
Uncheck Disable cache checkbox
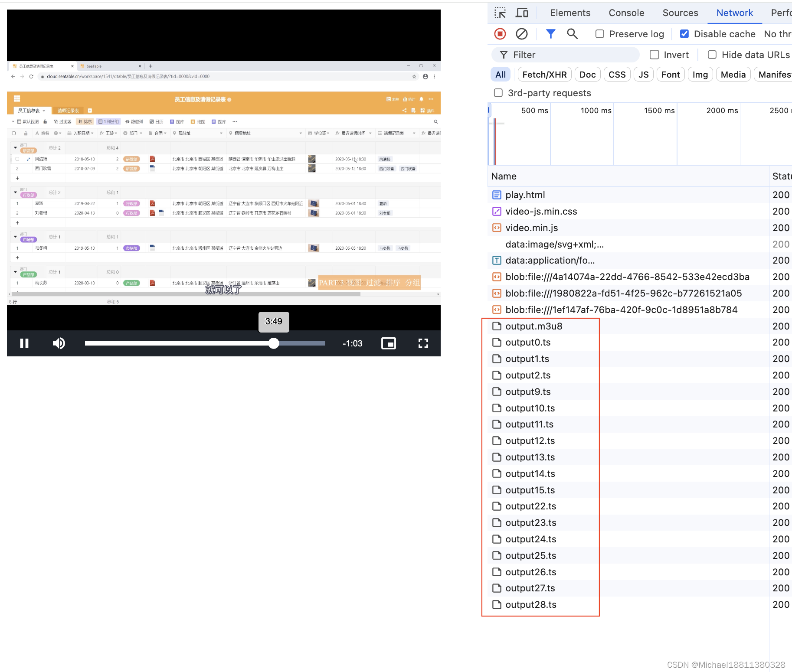pos(684,34)
